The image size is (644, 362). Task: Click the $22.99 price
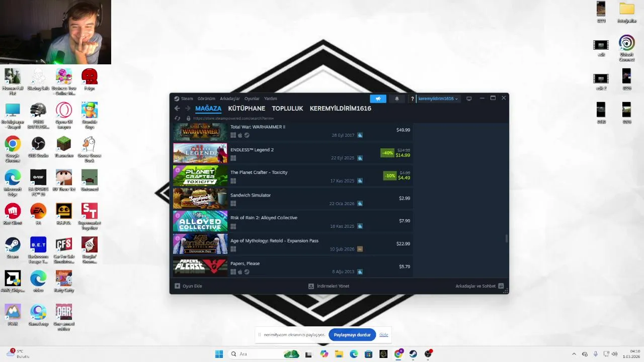(x=403, y=244)
